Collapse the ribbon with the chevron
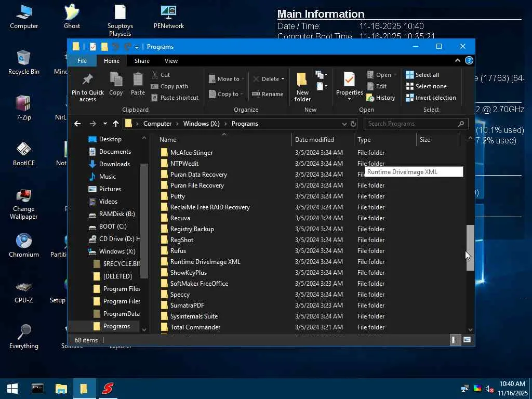The height and width of the screenshot is (399, 532). 457,60
